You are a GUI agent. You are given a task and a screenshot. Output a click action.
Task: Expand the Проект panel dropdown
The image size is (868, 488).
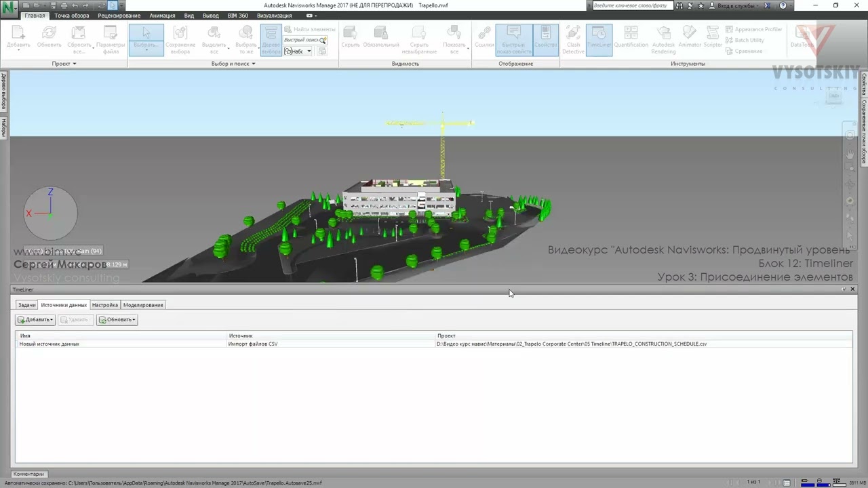pyautogui.click(x=64, y=64)
